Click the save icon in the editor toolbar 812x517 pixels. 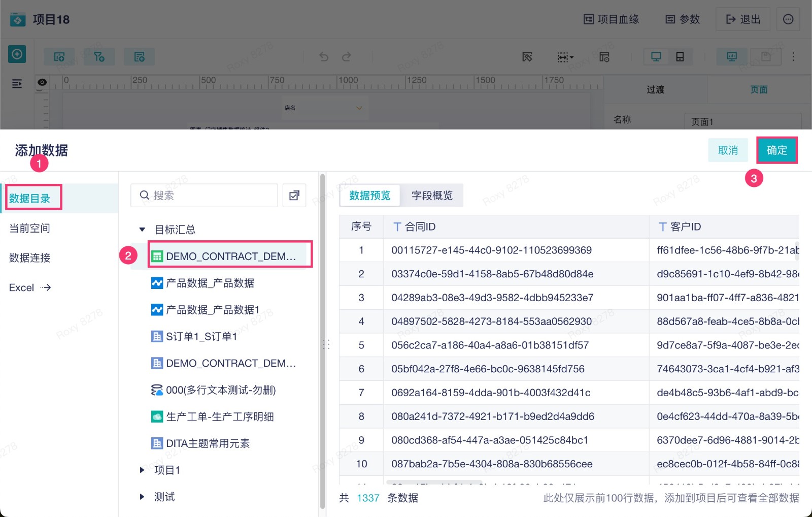click(766, 57)
